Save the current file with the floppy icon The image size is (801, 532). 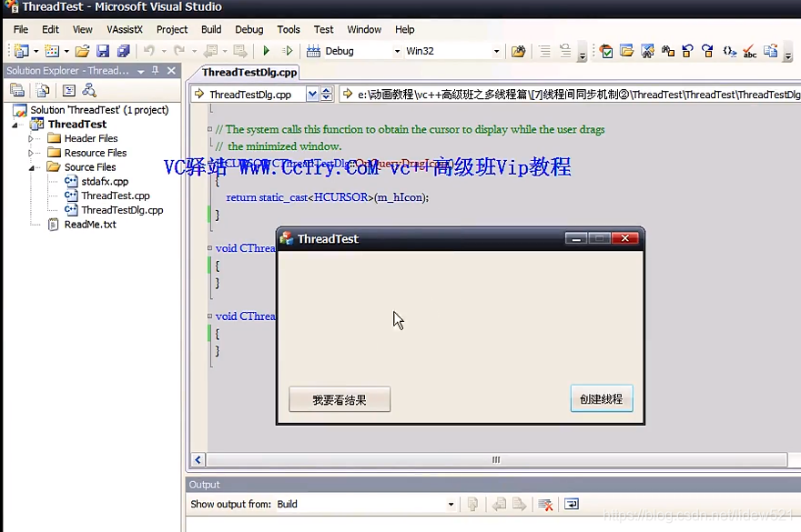[103, 51]
